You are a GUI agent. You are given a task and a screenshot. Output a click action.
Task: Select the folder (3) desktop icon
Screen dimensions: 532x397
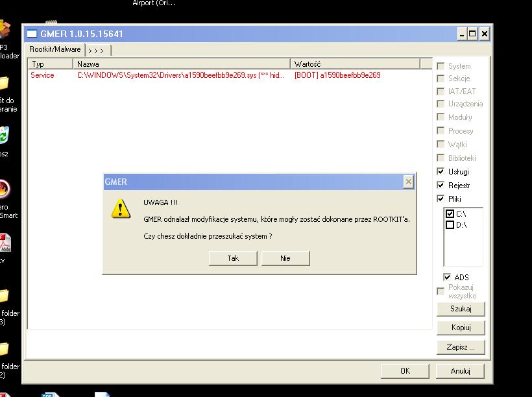(4, 296)
